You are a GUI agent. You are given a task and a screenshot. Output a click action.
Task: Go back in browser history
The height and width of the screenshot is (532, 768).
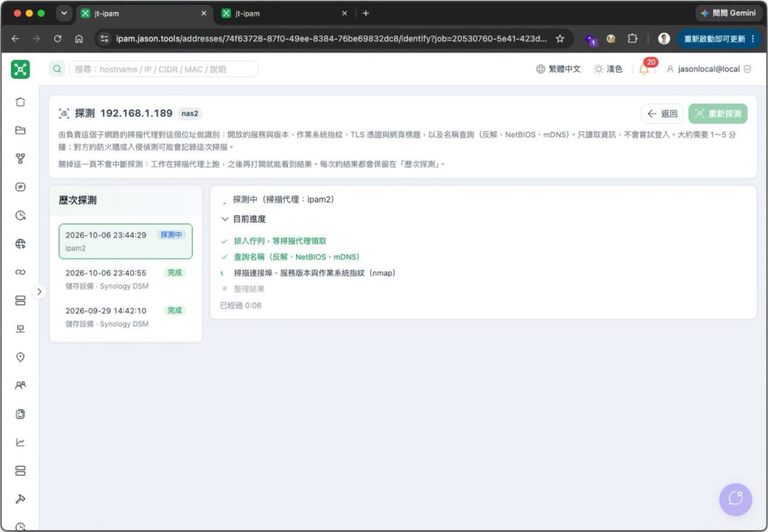[x=15, y=39]
